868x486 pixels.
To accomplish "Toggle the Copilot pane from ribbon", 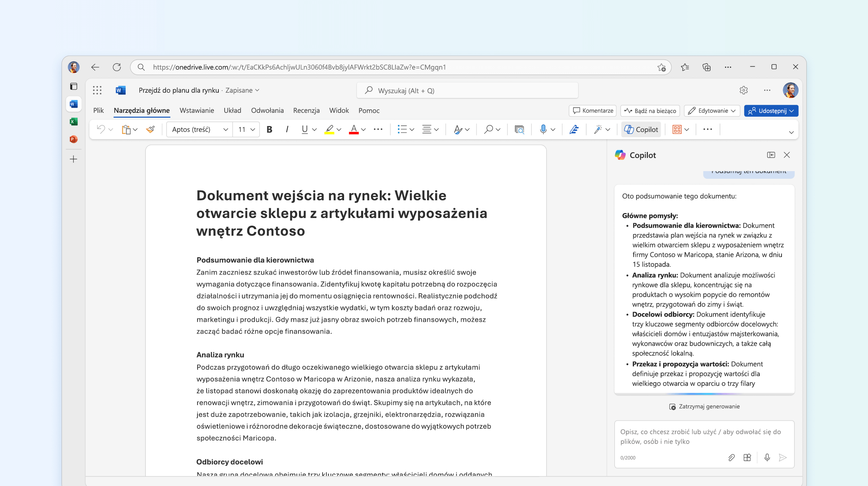I will 641,129.
